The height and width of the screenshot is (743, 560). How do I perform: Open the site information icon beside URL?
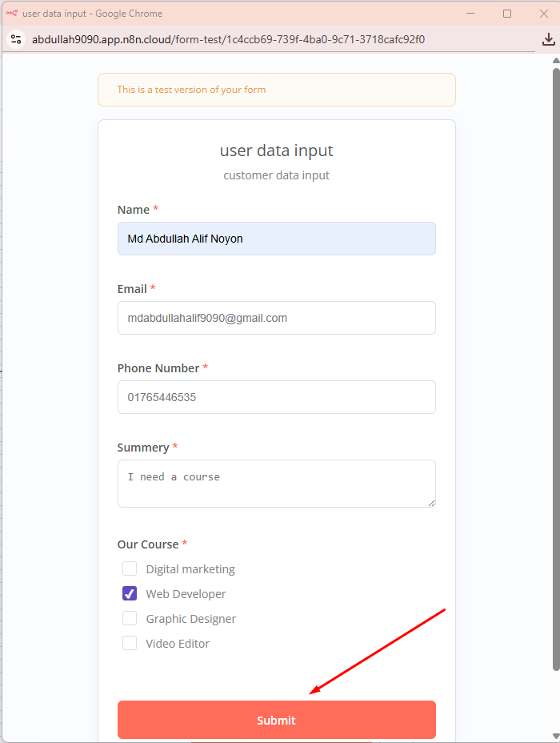[16, 39]
